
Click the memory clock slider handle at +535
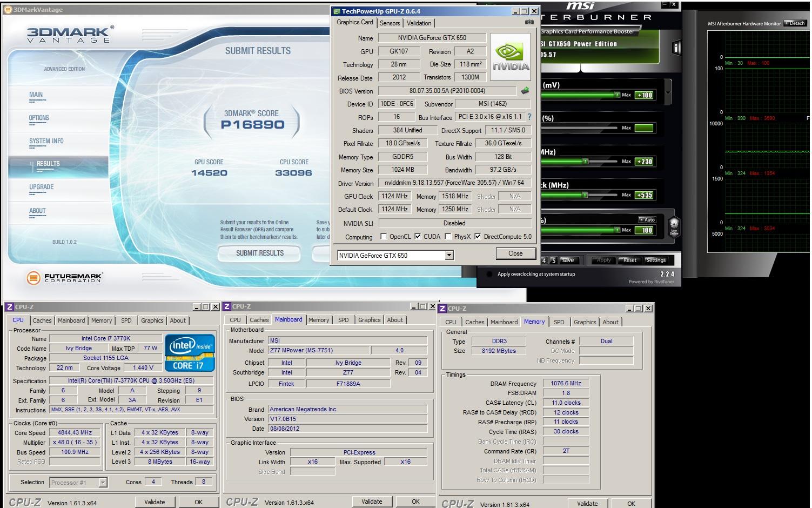click(x=585, y=195)
